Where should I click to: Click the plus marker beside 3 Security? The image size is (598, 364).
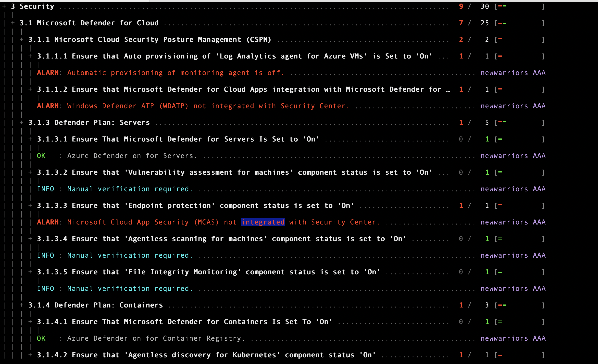(x=4, y=7)
